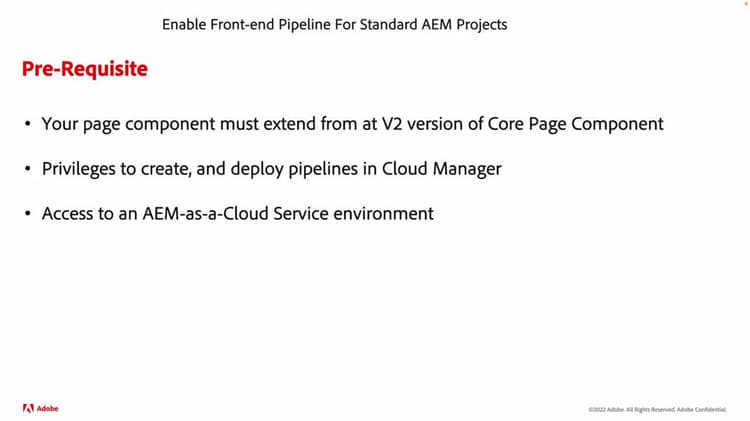Click 'deploy pipelines' in the second bullet
Image resolution: width=750 pixels, height=421 pixels.
294,169
